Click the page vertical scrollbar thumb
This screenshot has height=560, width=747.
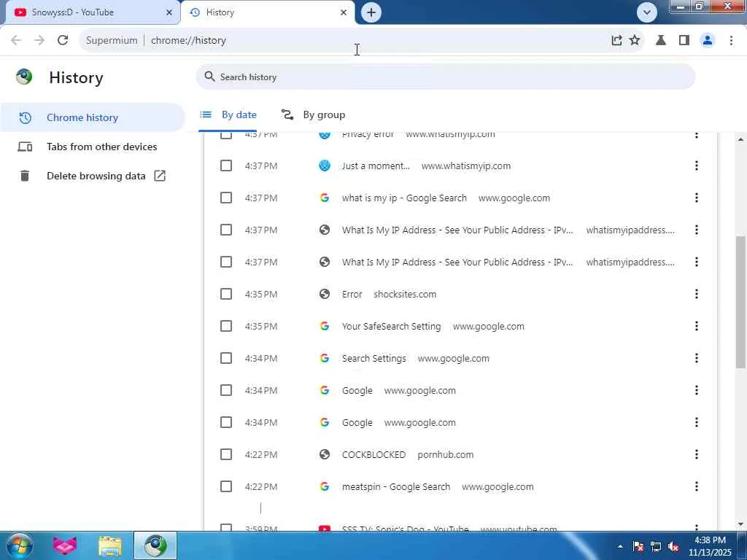coord(740,302)
